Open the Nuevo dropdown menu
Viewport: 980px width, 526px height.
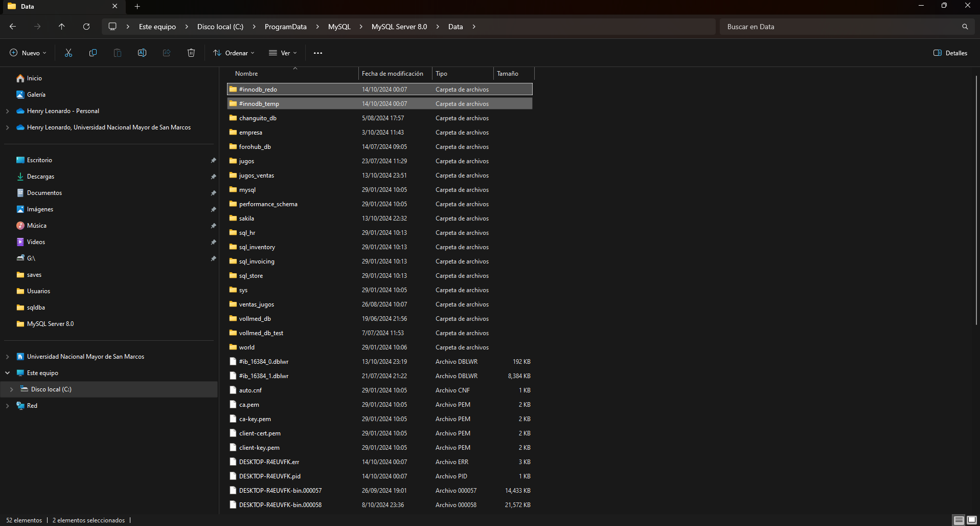[x=28, y=53]
